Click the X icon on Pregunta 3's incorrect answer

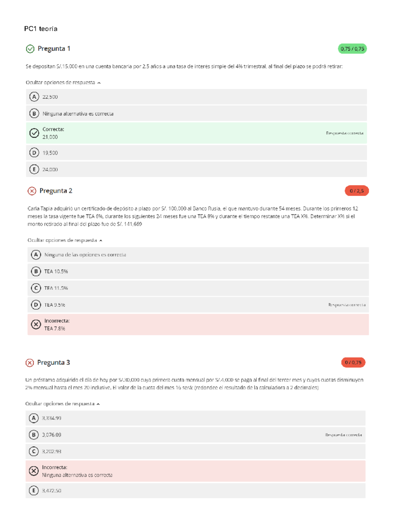(x=34, y=471)
